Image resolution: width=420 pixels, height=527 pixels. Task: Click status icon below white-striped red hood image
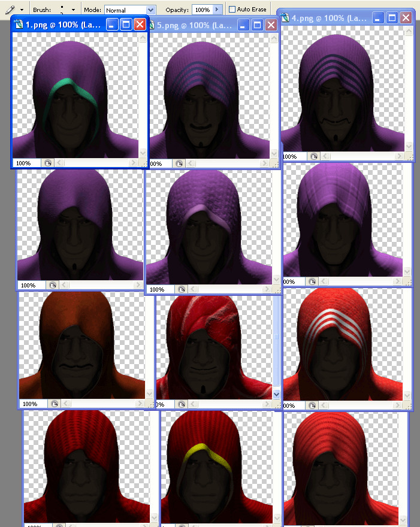point(312,405)
